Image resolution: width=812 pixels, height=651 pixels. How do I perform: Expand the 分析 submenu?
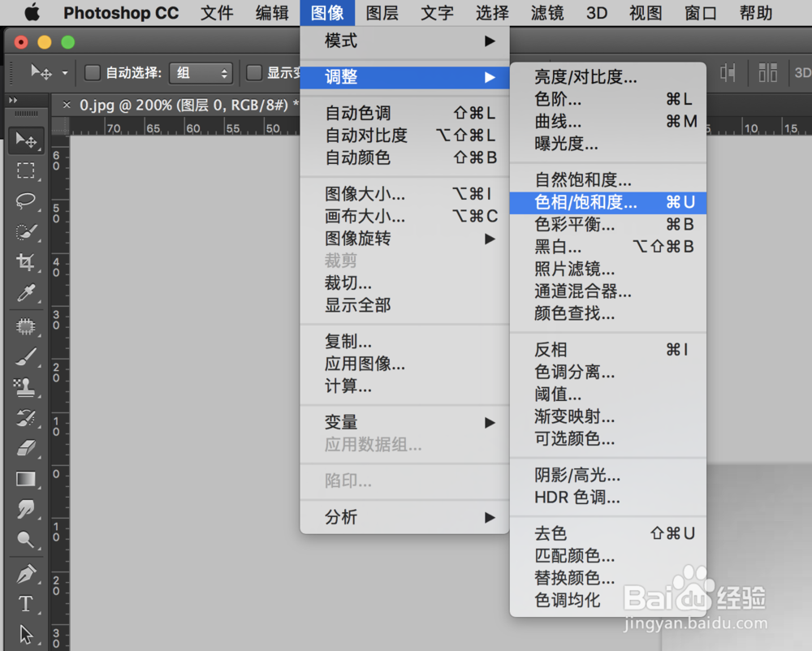pyautogui.click(x=404, y=517)
